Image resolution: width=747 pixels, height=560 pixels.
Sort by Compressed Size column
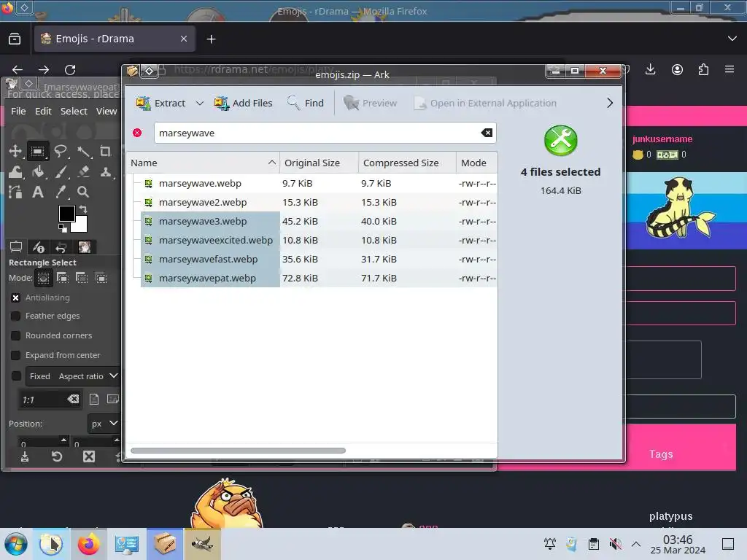pos(407,163)
